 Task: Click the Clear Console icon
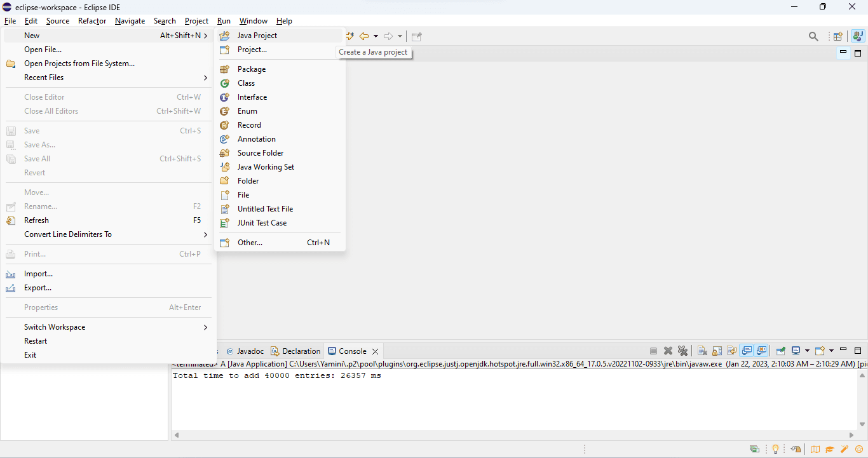(x=702, y=351)
